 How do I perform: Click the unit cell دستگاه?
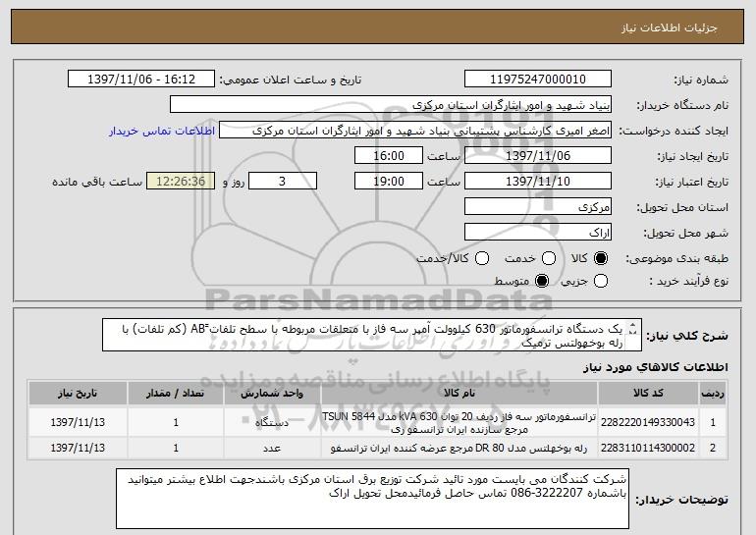pyautogui.click(x=272, y=422)
